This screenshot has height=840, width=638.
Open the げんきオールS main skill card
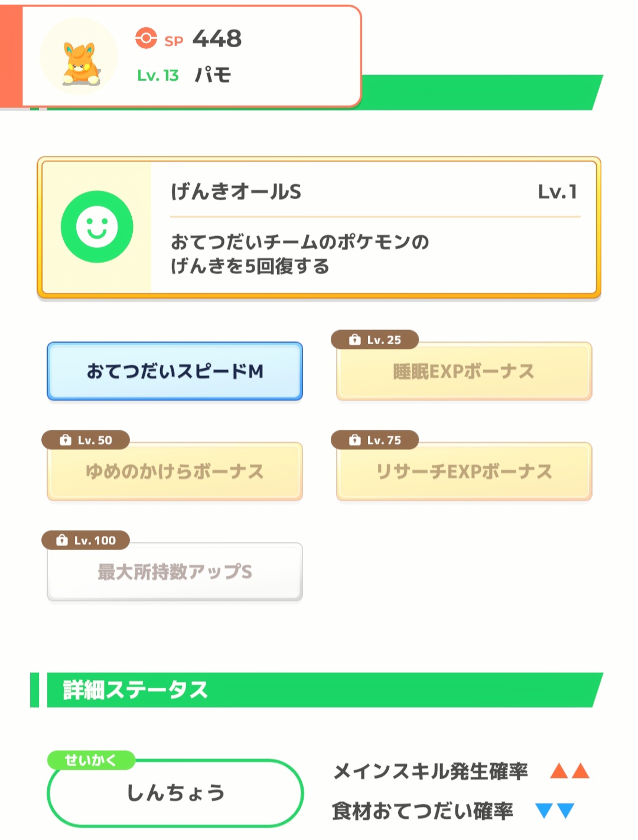click(319, 227)
